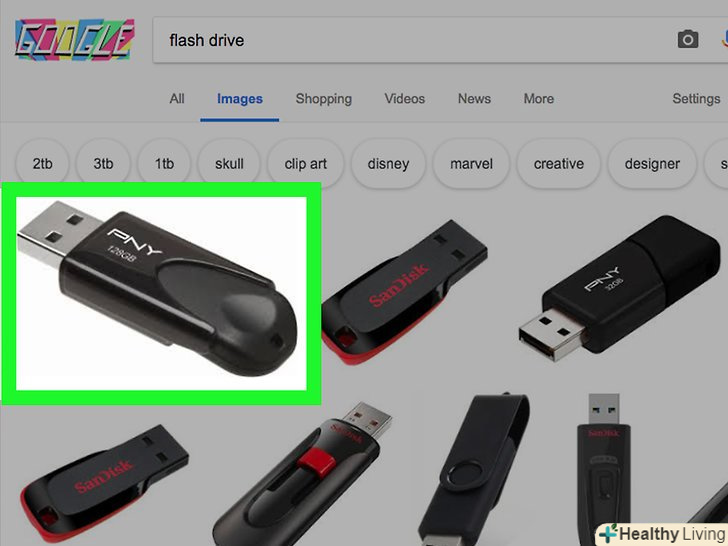Viewport: 728px width, 546px height.
Task: Open the SanDisk slider drive with red switch
Action: 303,474
